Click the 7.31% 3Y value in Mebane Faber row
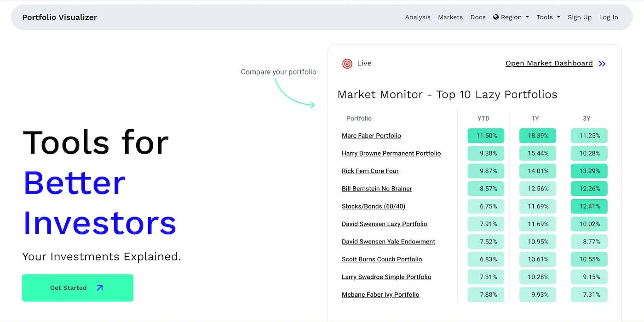The width and height of the screenshot is (644, 322). pos(589,295)
